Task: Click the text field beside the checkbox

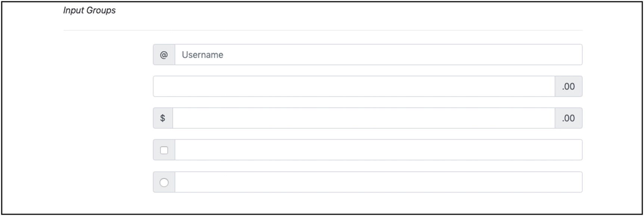Action: [x=378, y=150]
